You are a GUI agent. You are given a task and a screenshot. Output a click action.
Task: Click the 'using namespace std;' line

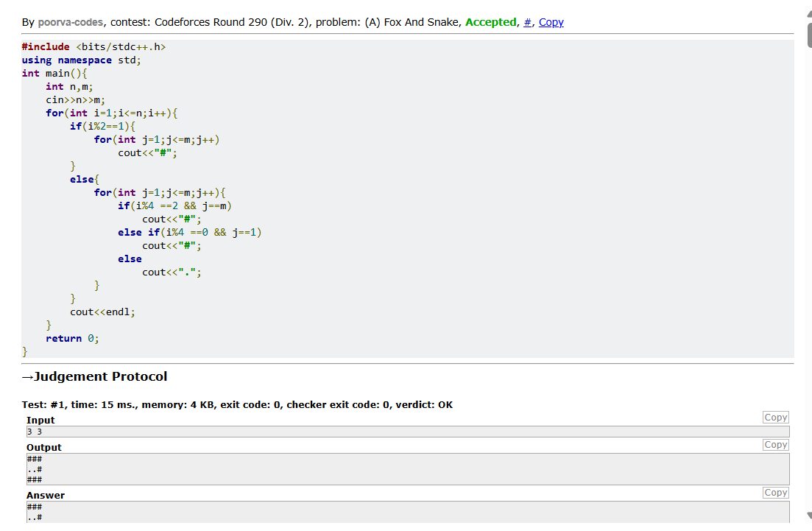tap(81, 60)
